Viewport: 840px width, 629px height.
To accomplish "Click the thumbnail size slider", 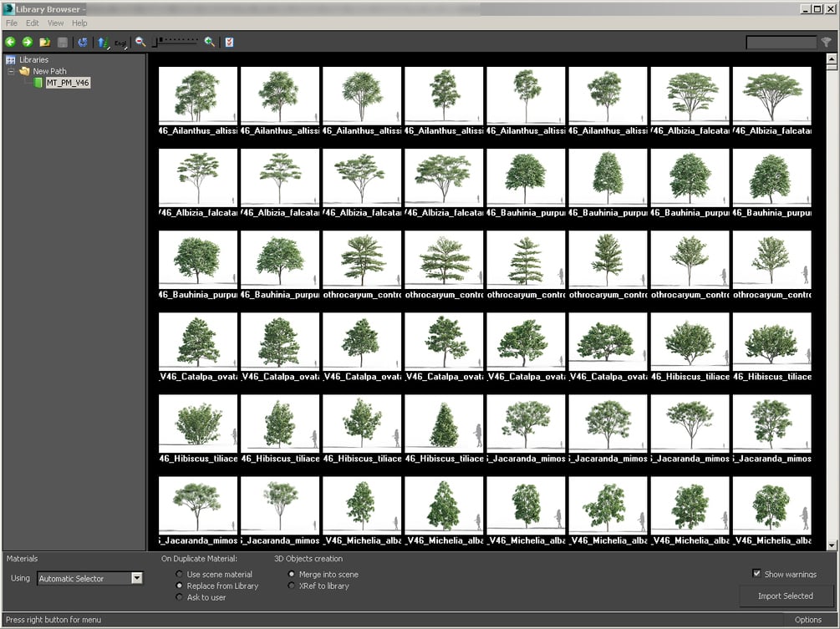I will (176, 42).
